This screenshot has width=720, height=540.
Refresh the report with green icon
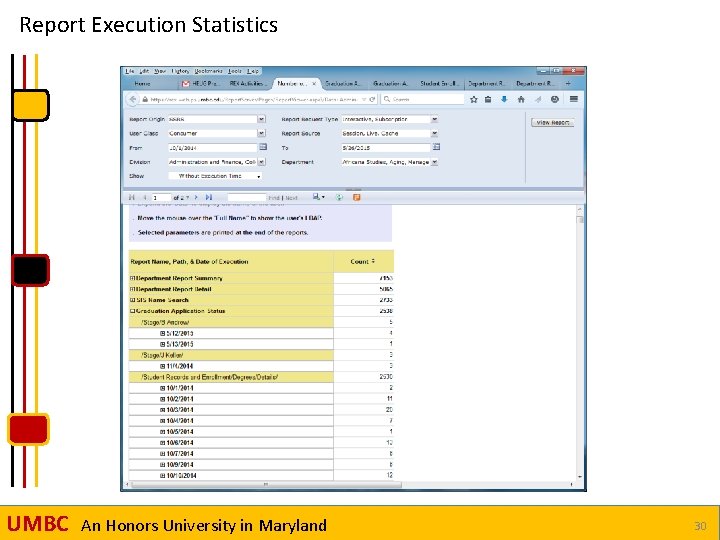coord(339,197)
